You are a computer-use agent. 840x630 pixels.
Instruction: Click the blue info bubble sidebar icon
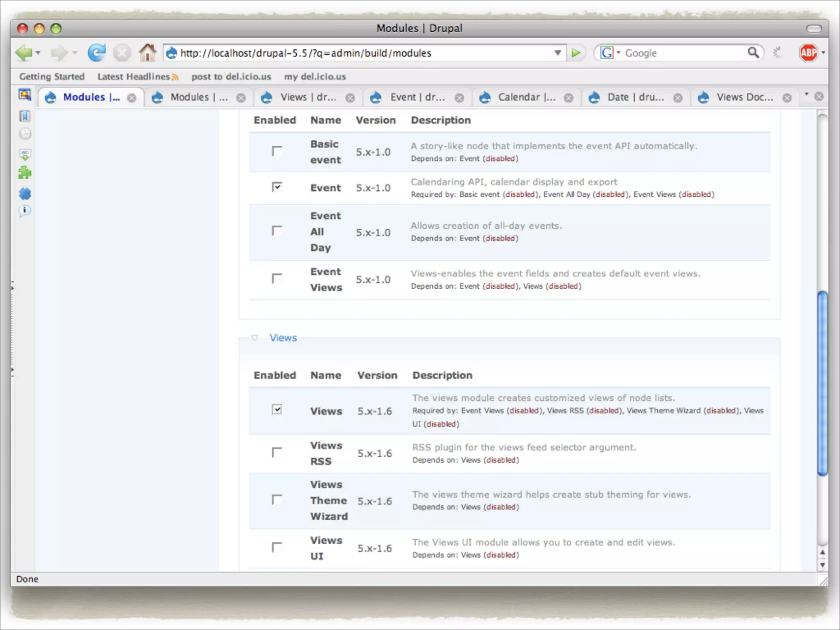click(25, 211)
